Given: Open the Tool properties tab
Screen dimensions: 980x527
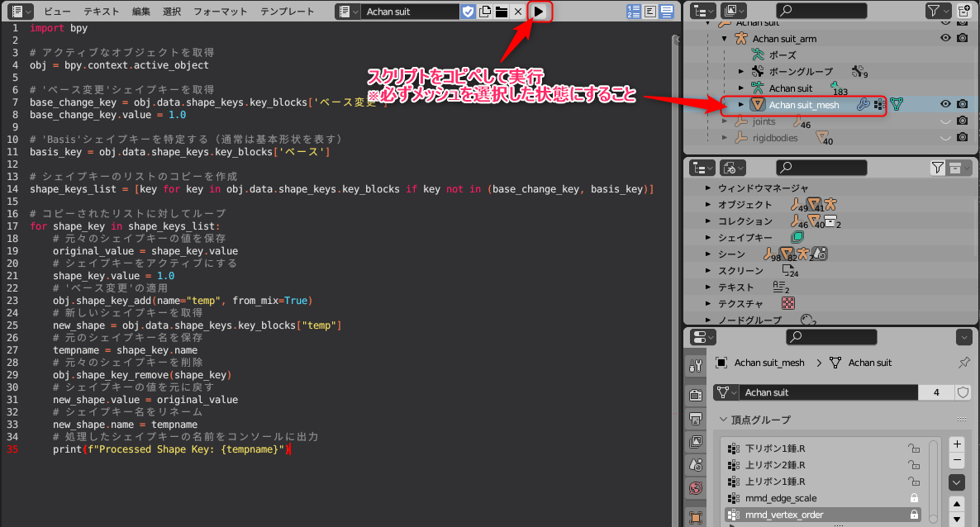Looking at the screenshot, I should (x=695, y=366).
